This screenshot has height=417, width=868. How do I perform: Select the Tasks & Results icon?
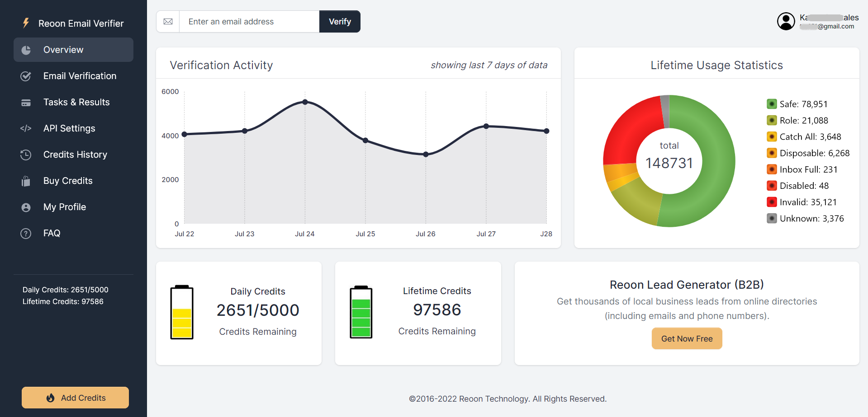pyautogui.click(x=26, y=102)
